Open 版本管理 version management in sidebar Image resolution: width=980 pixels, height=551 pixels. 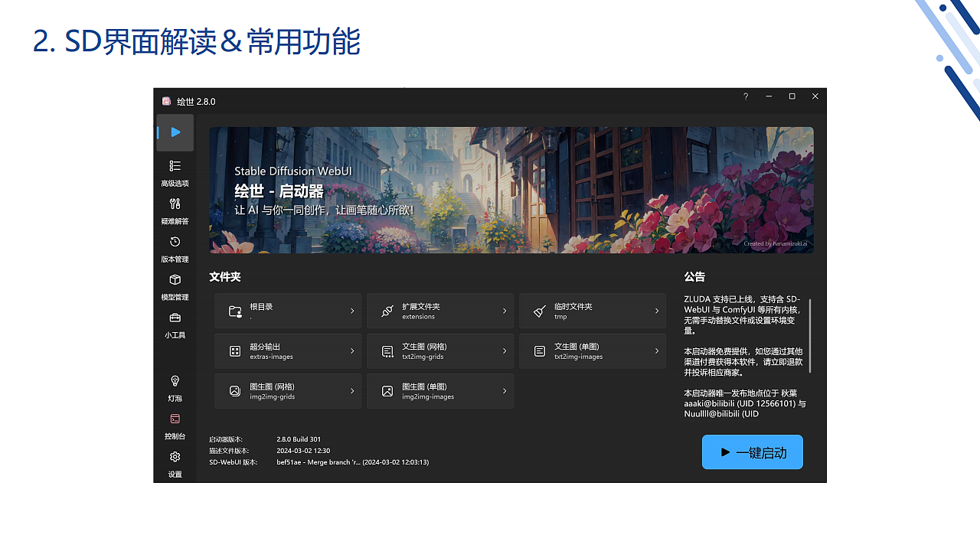[175, 249]
